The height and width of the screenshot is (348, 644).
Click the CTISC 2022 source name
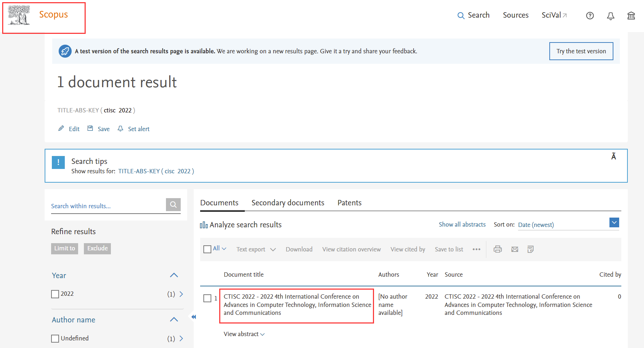(518, 305)
